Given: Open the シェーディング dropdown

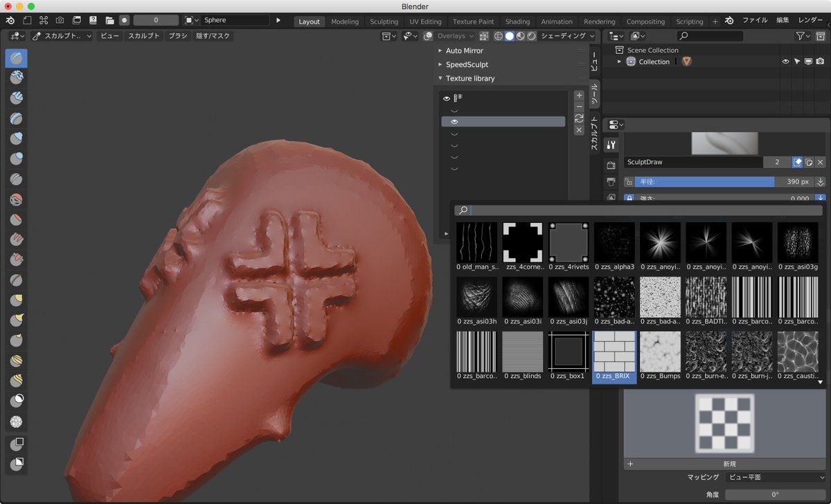Looking at the screenshot, I should click(569, 36).
